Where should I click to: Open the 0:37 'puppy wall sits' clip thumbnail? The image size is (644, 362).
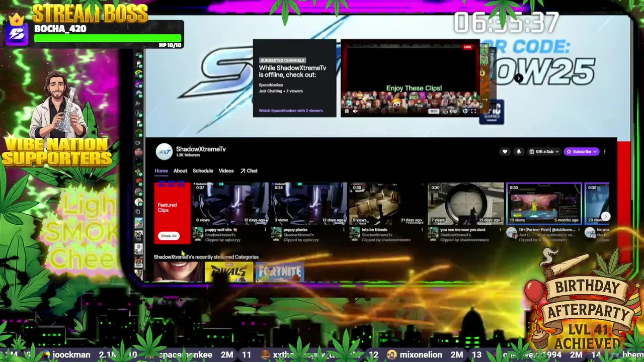coord(230,204)
